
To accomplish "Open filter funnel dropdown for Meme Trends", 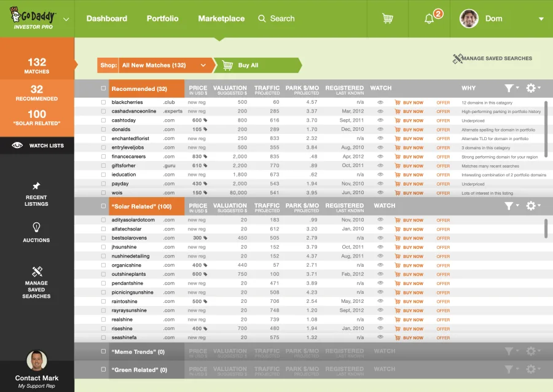I will [511, 351].
